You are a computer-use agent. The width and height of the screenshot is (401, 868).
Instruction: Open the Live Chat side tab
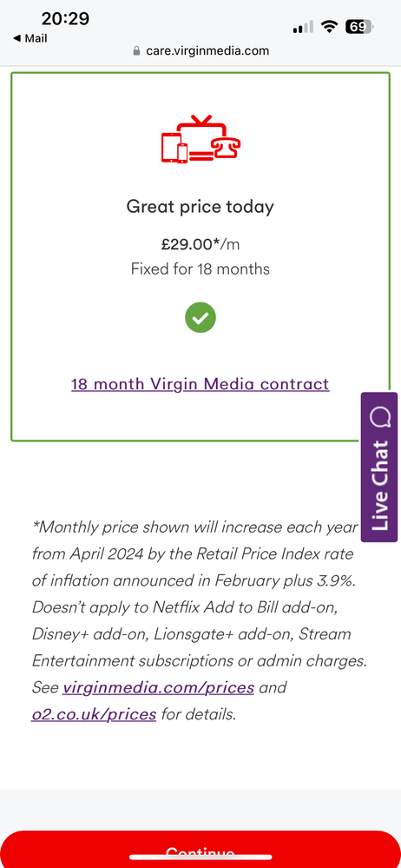[x=379, y=467]
